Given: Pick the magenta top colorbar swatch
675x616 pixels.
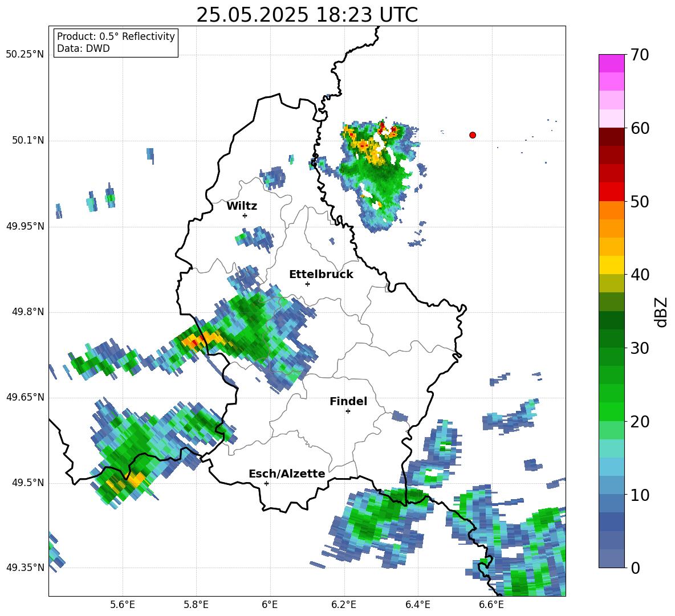Looking at the screenshot, I should pos(611,63).
